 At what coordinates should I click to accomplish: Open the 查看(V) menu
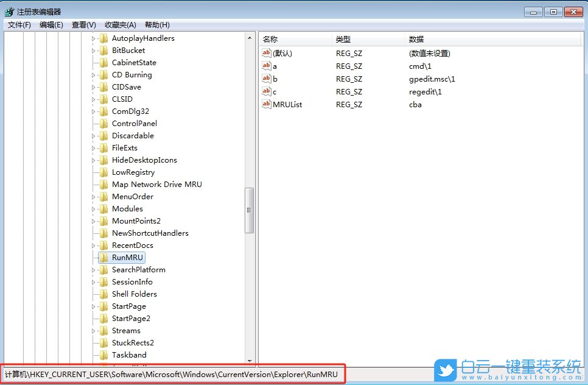coord(82,24)
